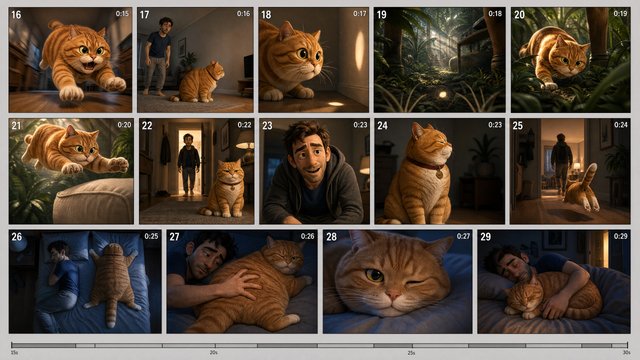The width and height of the screenshot is (640, 360).
Task: Open frame 17 with man and cat
Action: tap(195, 60)
